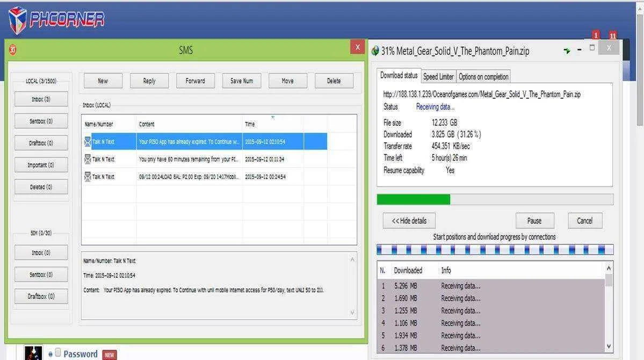Click connection 4 row with 1.106 MB
Viewport: 644px width, 360px height.
(x=491, y=323)
